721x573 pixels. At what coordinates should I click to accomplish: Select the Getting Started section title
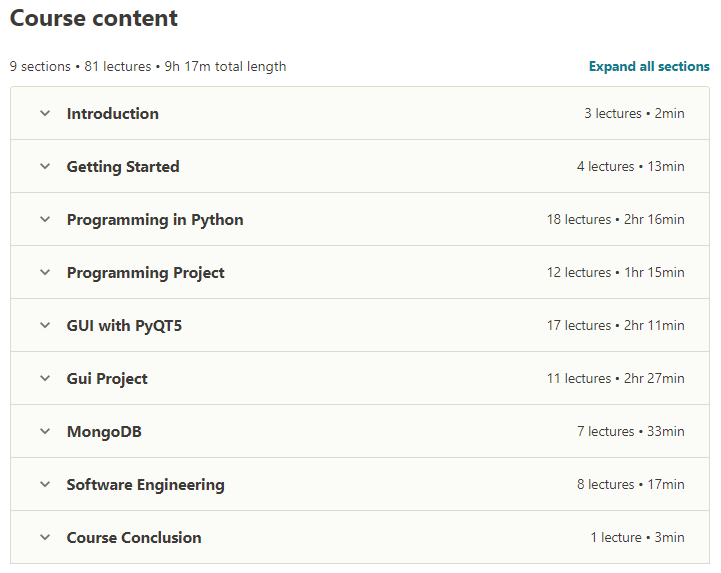(123, 166)
